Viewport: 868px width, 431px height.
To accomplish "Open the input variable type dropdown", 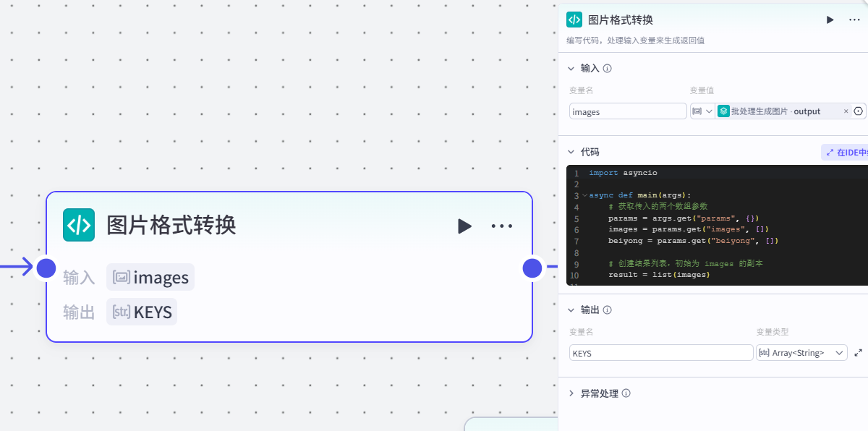I will (x=702, y=111).
